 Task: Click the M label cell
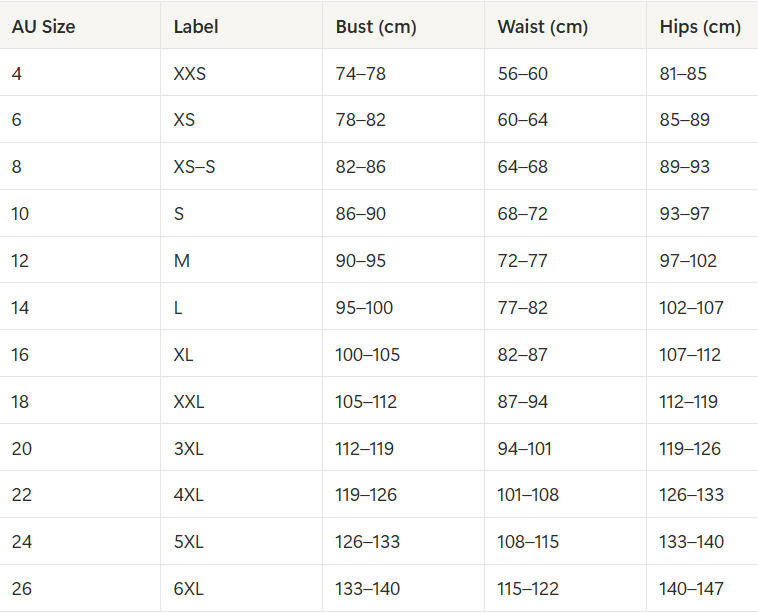coord(182,261)
